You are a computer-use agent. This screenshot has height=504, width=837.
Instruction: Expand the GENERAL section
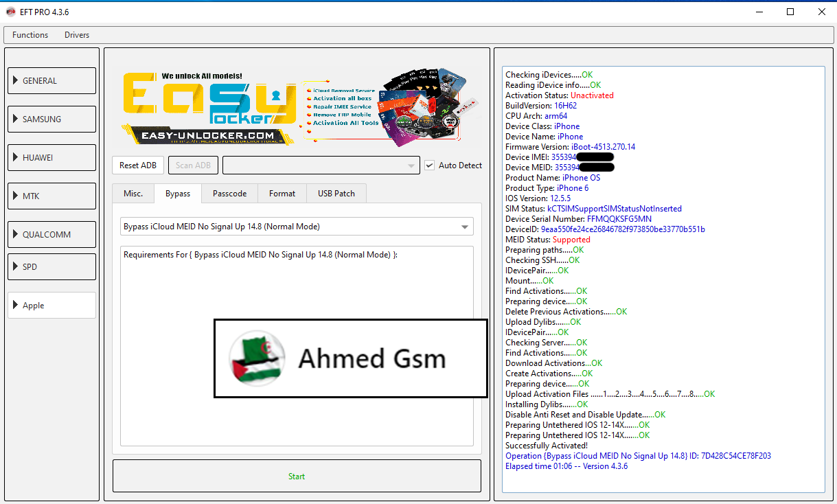coord(51,80)
